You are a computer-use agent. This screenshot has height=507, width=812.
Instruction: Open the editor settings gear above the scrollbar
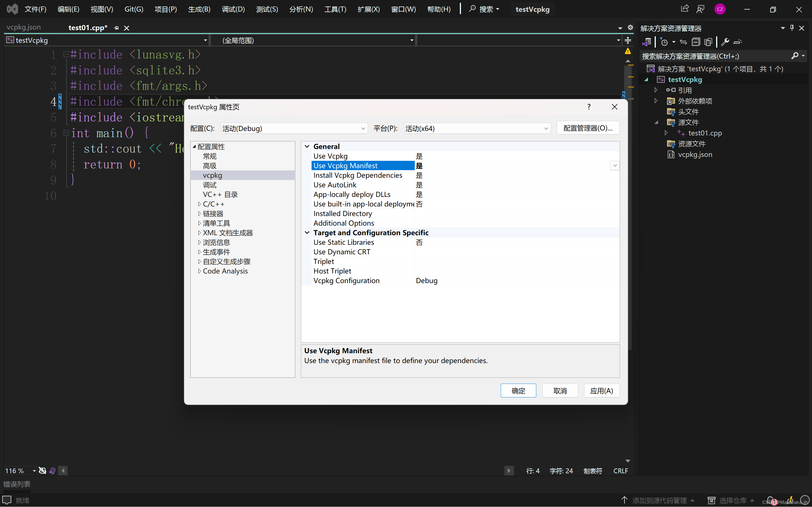click(x=630, y=28)
